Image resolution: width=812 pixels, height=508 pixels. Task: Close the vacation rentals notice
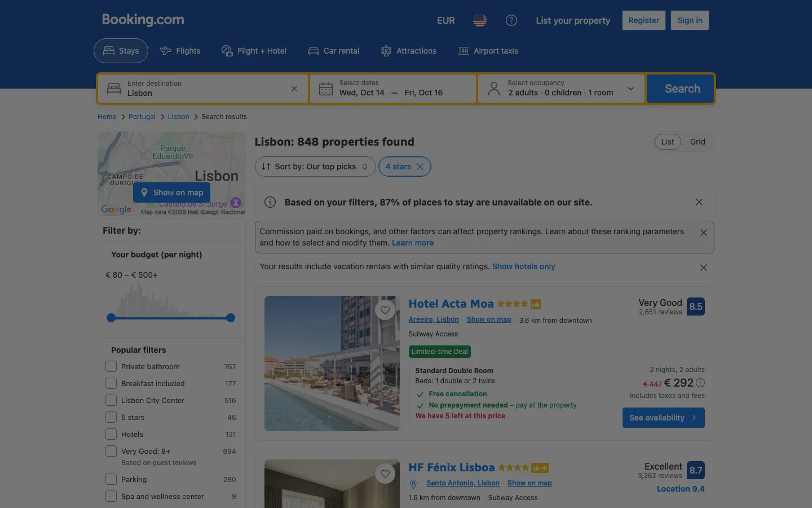click(704, 268)
